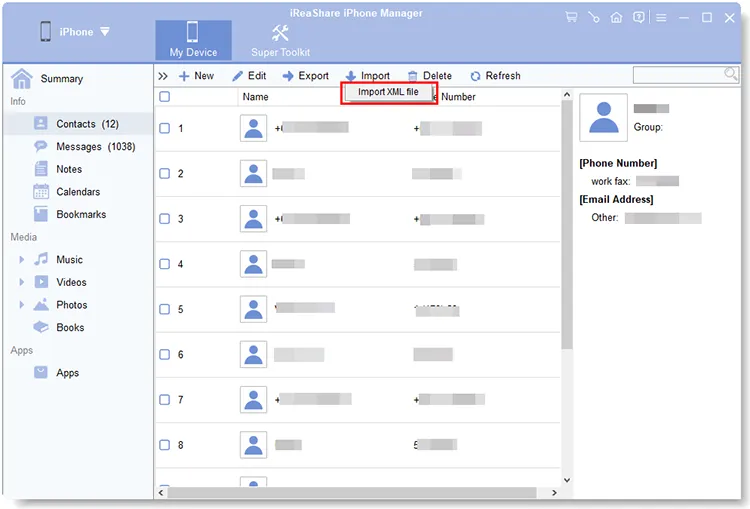Image resolution: width=750 pixels, height=509 pixels.
Task: Click the Apps sidebar icon
Action: coord(41,372)
